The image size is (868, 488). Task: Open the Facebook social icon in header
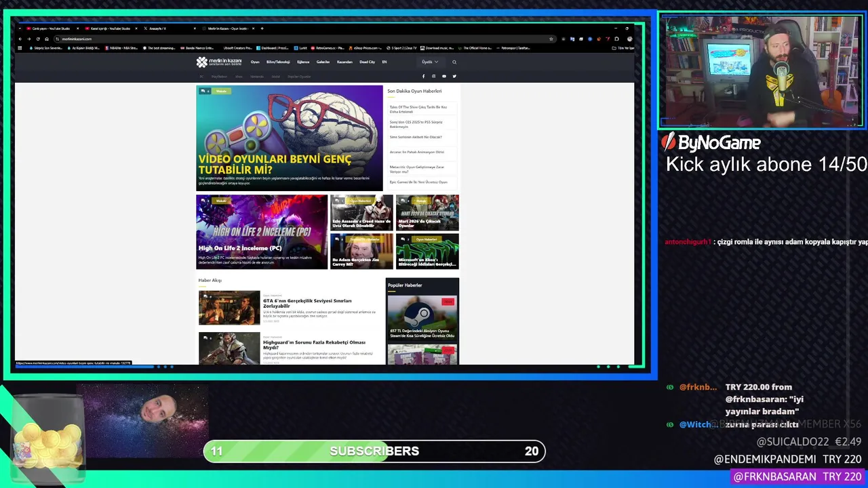pos(424,76)
